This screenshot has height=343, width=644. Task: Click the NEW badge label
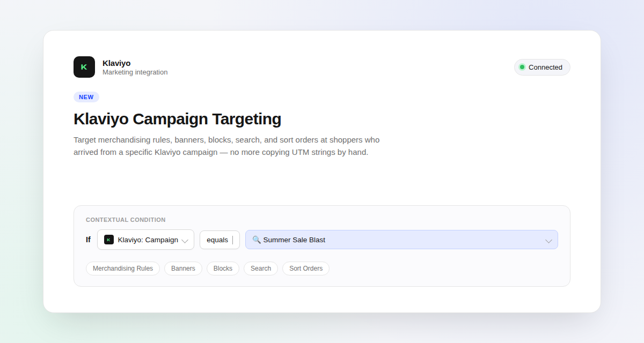pos(86,97)
